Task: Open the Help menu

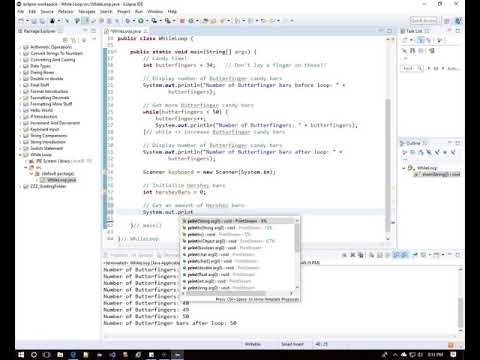Action: click(172, 11)
